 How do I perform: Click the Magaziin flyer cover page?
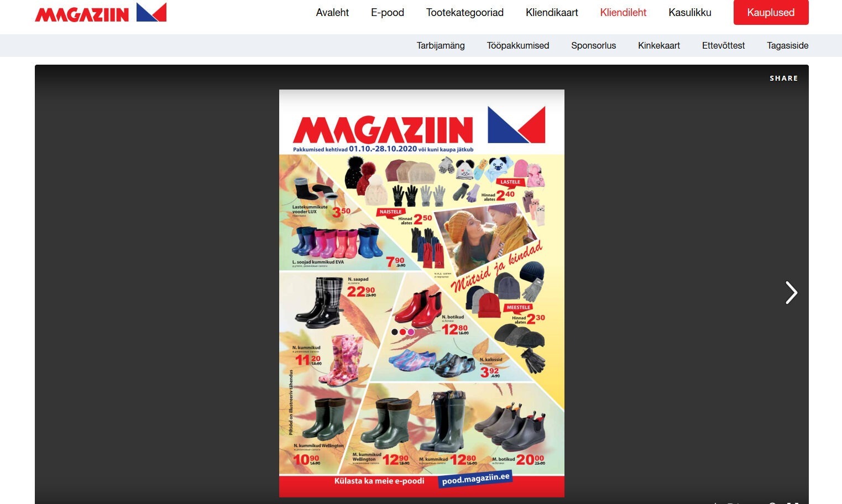(422, 293)
